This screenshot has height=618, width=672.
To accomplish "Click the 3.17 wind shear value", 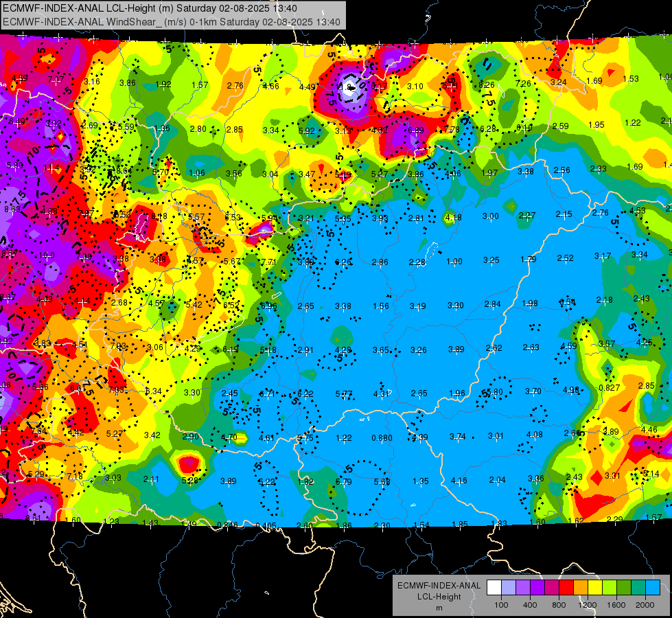I will [x=603, y=256].
